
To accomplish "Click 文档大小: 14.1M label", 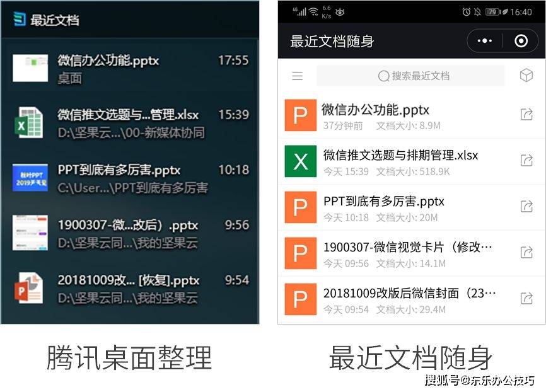I will [x=411, y=263].
